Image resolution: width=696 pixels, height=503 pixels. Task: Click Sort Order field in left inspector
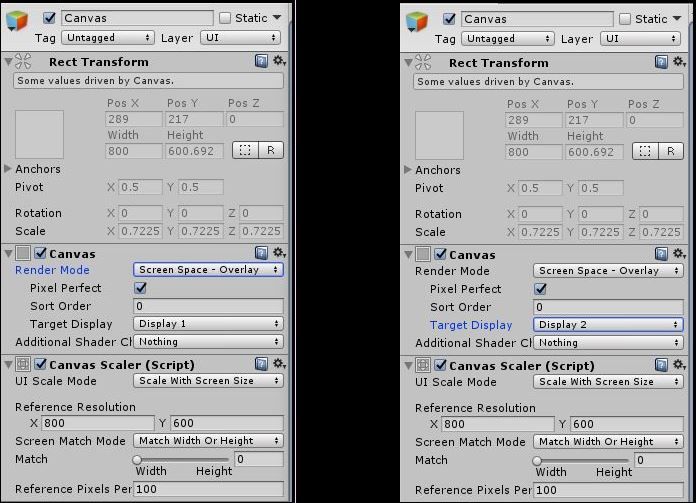click(208, 306)
